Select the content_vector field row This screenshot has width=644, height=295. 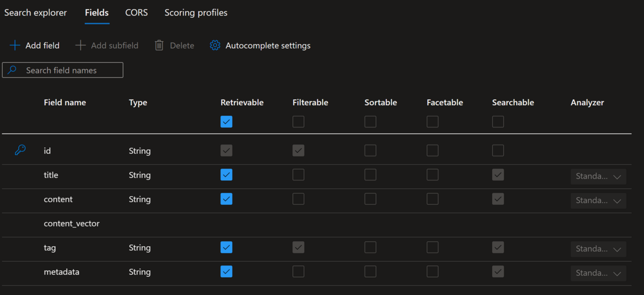(72, 224)
